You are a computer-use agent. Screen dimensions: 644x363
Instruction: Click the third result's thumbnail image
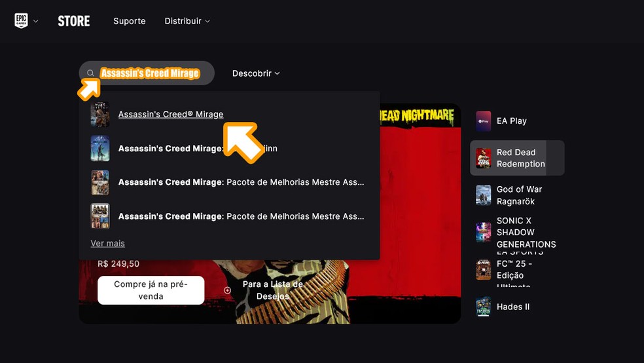(x=99, y=182)
